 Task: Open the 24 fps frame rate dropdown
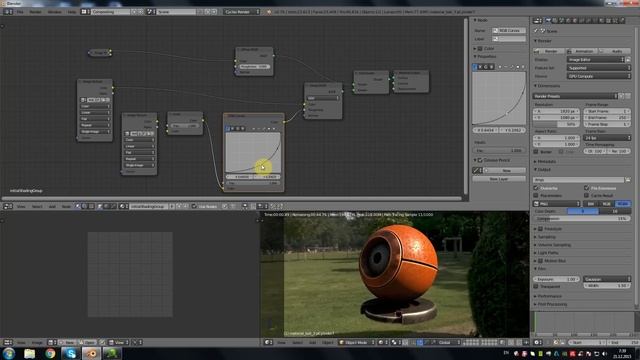coord(607,138)
